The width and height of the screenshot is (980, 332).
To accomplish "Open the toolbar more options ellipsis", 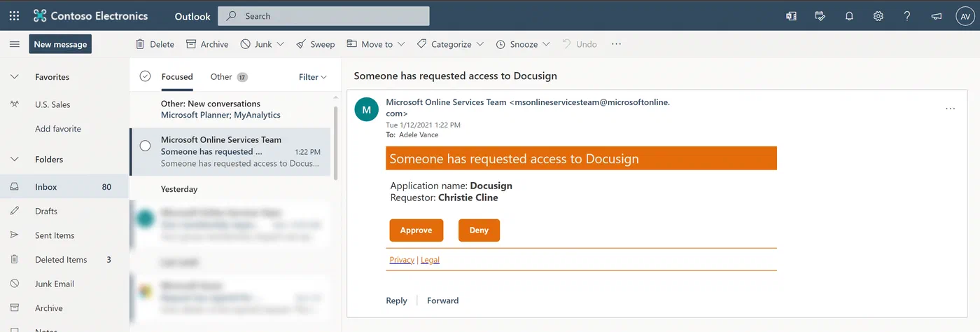I will tap(616, 44).
